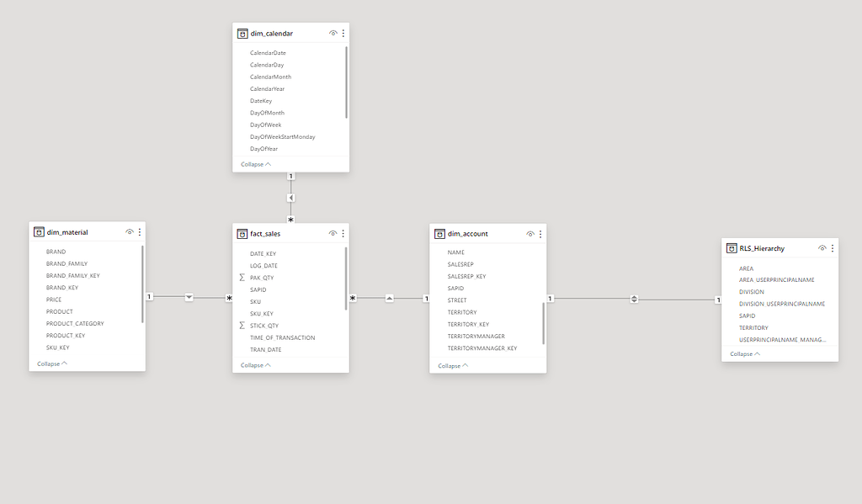
Task: Click the table icon on dim_account header
Action: [x=439, y=233]
